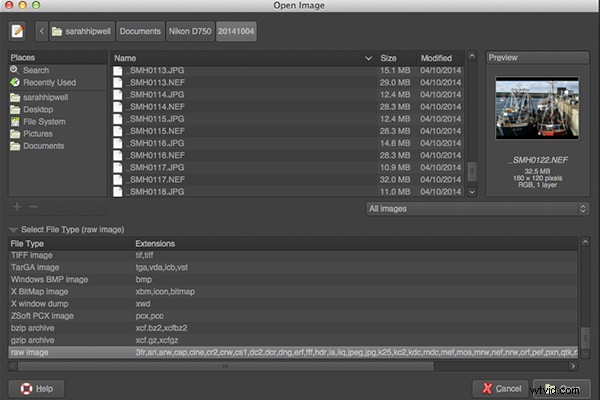The image size is (600, 400).
Task: Sort files by the Name column header
Action: 243,58
